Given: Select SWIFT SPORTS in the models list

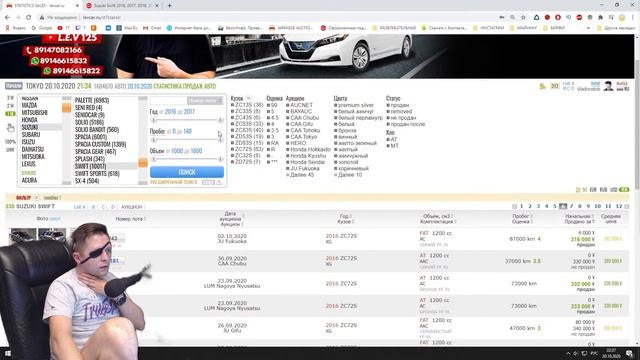Looking at the screenshot, I should click(97, 173).
